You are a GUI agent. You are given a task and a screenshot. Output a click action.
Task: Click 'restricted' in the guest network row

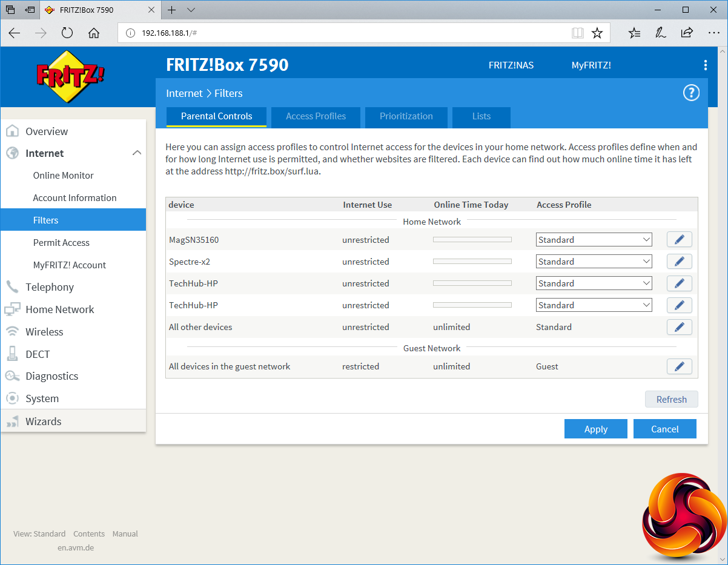(360, 366)
